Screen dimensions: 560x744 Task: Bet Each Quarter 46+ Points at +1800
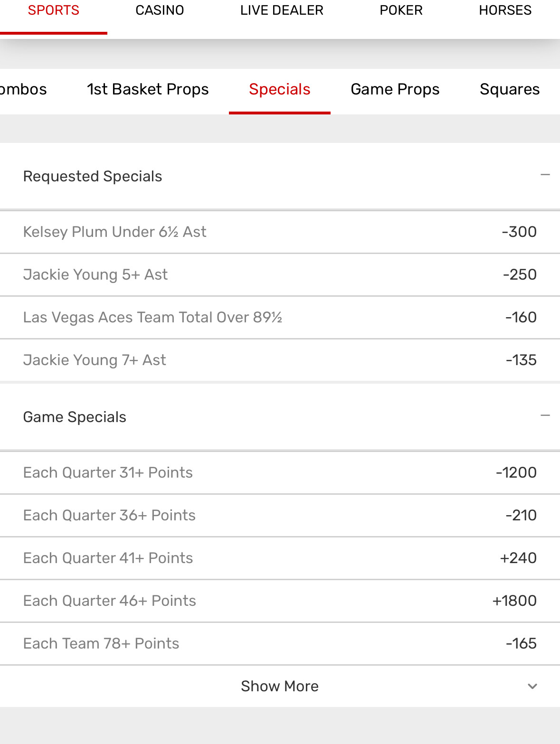click(x=514, y=601)
